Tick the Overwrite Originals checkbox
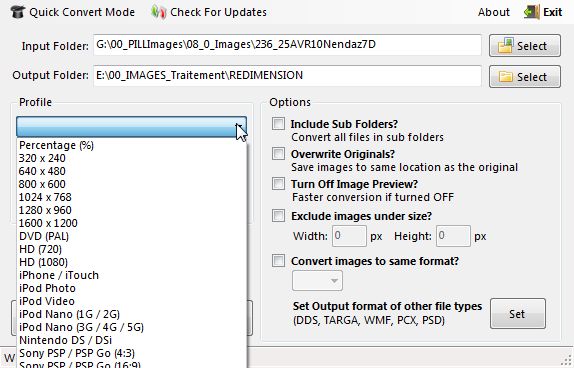Viewport: 574px width, 368px height. (278, 153)
